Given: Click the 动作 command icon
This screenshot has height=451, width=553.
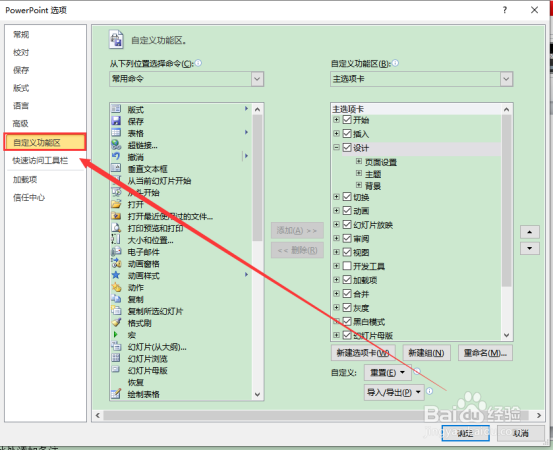Looking at the screenshot, I should click(x=116, y=287).
